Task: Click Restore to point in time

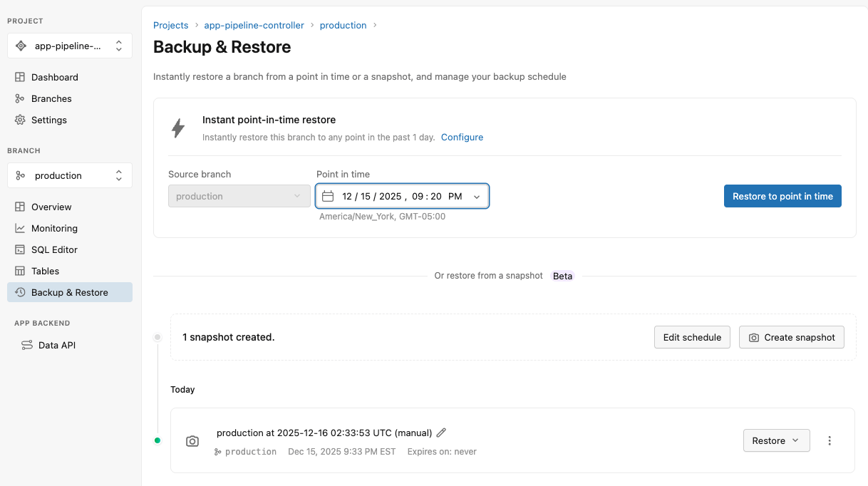Action: [782, 196]
